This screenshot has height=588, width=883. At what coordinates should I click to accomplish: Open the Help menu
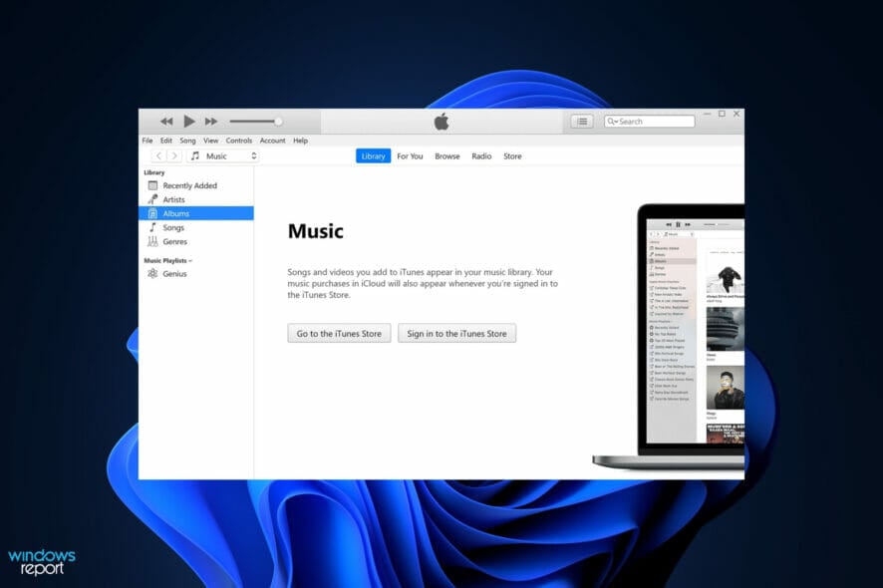coord(300,141)
